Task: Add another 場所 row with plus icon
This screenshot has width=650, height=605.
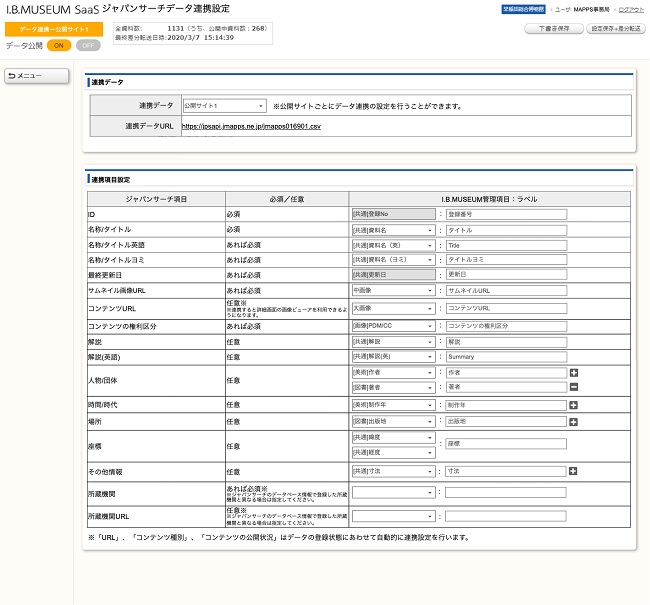Action: click(x=573, y=422)
